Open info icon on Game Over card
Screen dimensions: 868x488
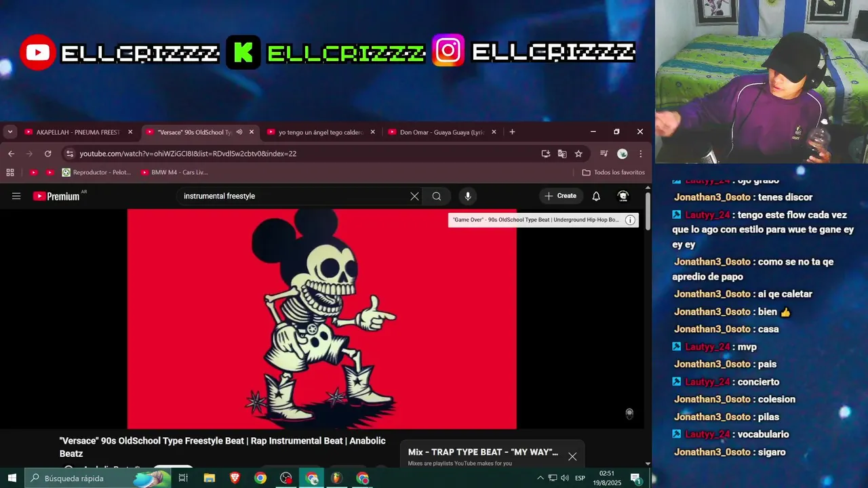coord(630,220)
